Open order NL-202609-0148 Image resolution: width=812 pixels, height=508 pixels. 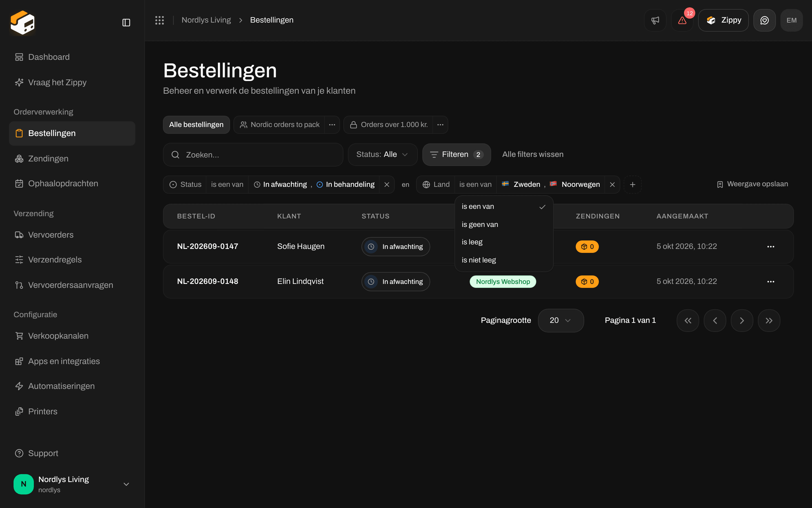tap(207, 282)
